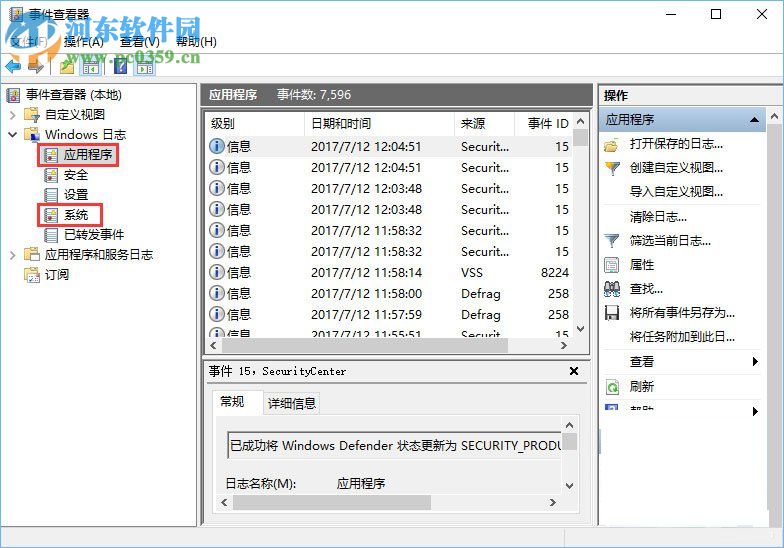This screenshot has height=548, width=784.
Task: Collapse the Windows 日志 node arrow
Action: 13,134
